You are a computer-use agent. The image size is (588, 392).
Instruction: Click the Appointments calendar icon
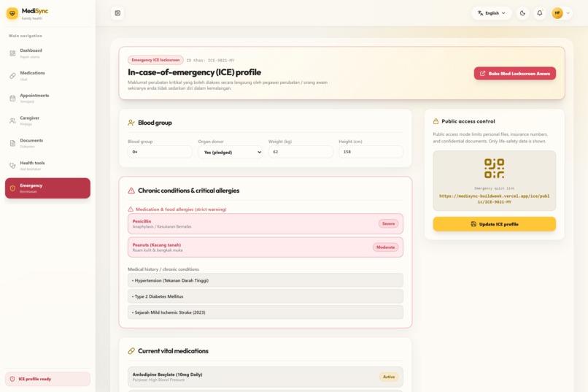click(12, 99)
